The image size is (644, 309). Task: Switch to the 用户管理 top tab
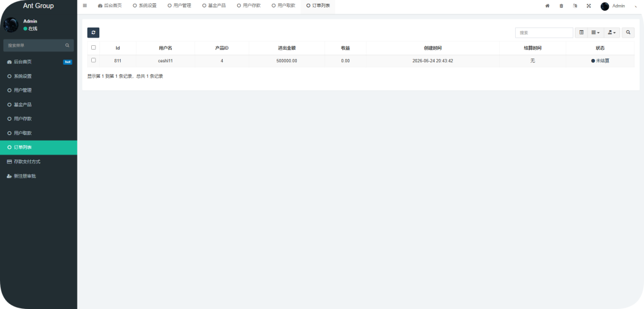179,6
